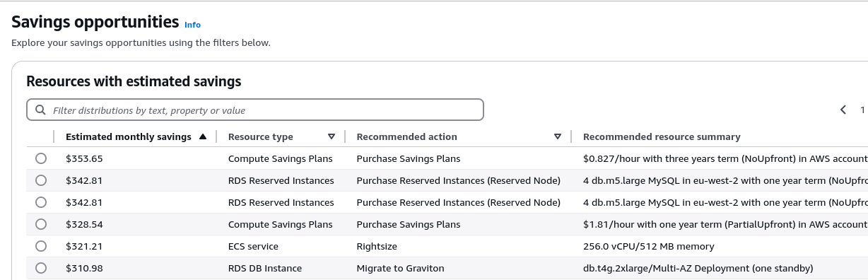Image resolution: width=868 pixels, height=280 pixels.
Task: Click the $328.54 savings value
Action: 84,224
